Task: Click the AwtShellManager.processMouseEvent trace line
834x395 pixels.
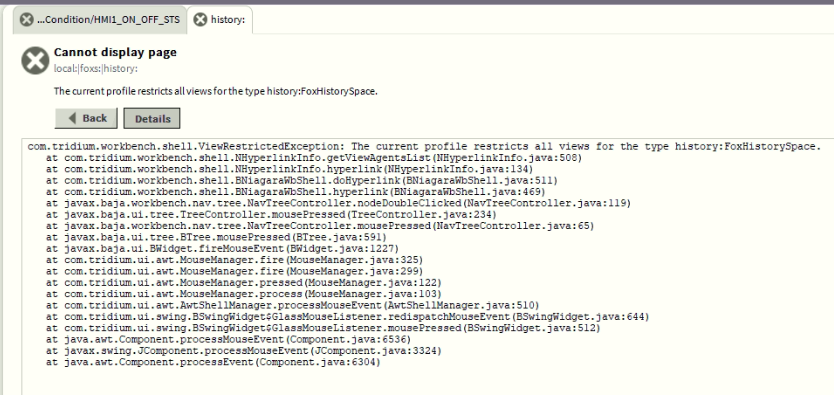Action: tap(293, 305)
